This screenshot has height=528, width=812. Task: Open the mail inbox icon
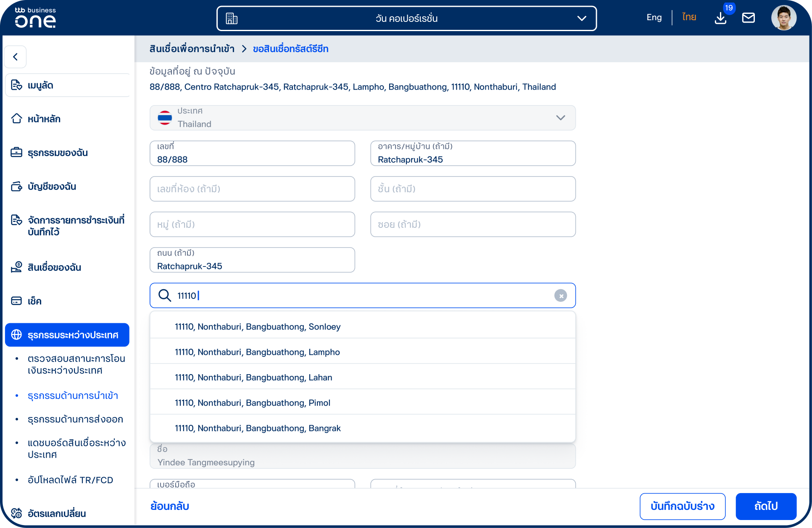[748, 18]
